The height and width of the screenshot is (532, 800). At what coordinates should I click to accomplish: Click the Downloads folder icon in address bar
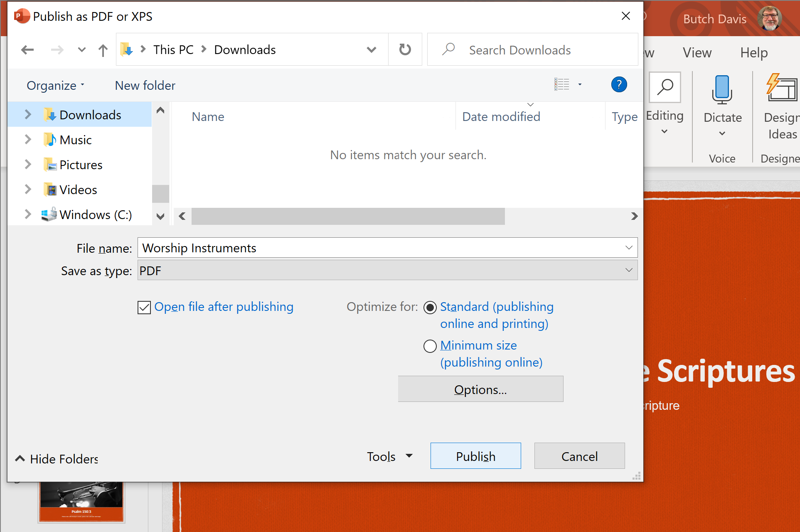126,49
